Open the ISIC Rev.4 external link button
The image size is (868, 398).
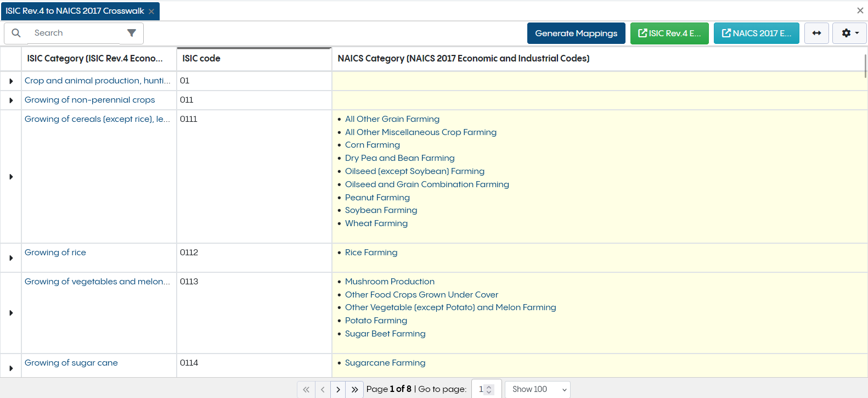(669, 33)
